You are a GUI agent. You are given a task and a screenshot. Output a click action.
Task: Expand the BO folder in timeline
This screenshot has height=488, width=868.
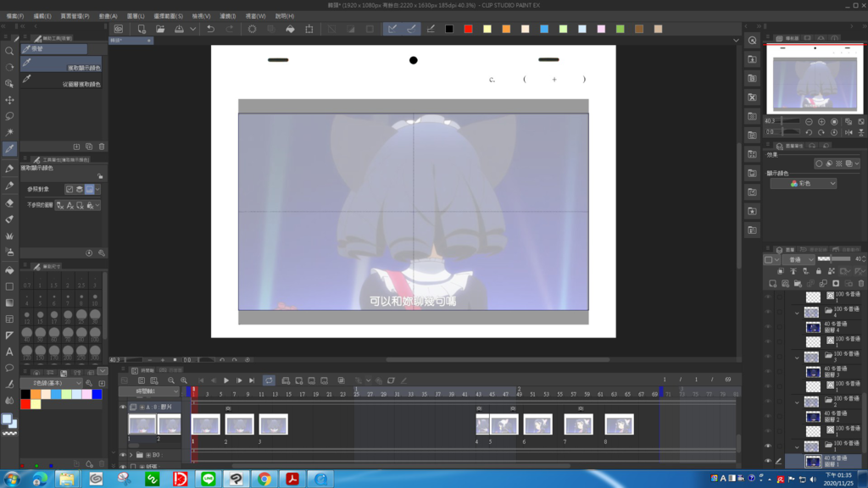click(x=131, y=455)
